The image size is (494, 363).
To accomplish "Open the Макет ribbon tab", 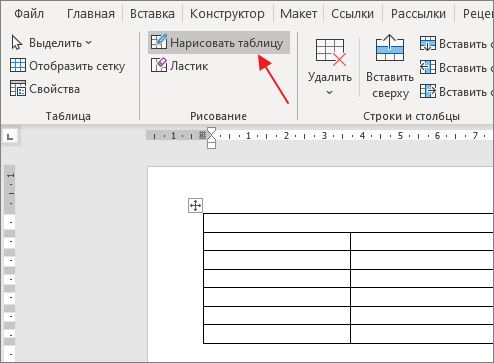I will point(298,14).
